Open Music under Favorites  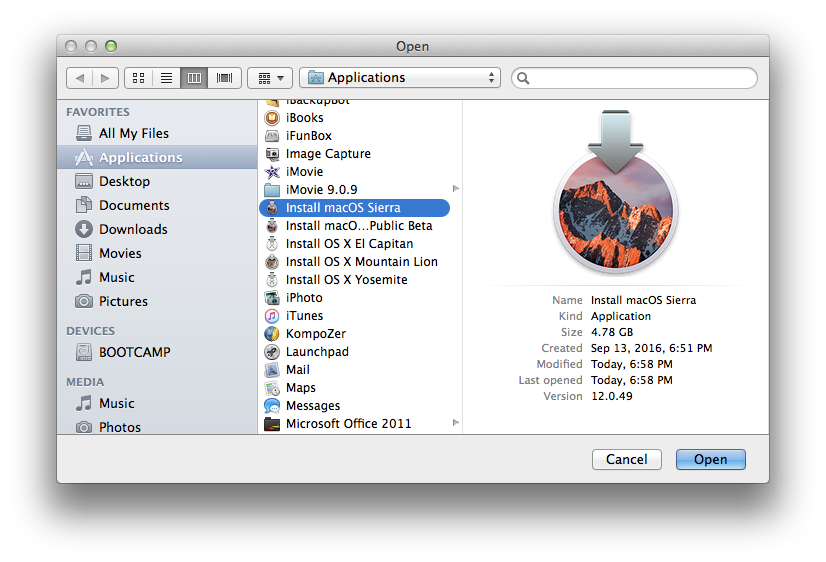(157, 277)
